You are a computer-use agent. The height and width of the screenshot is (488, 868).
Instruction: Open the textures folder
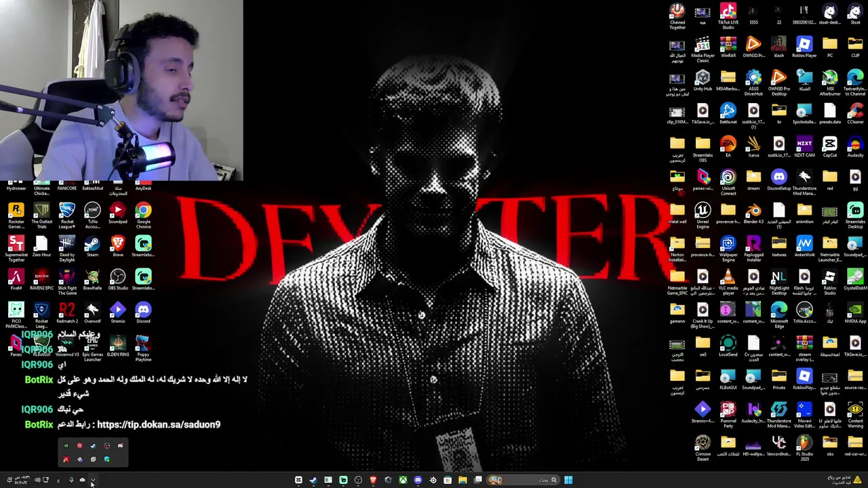coord(779,247)
